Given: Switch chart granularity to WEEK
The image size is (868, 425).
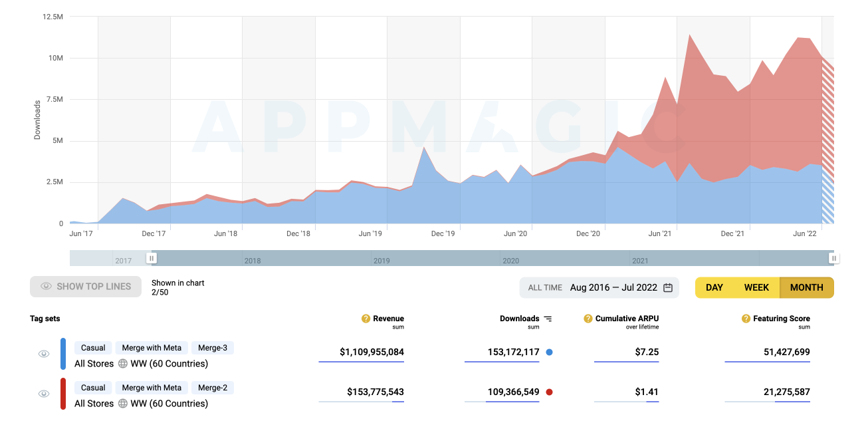Looking at the screenshot, I should pos(756,287).
